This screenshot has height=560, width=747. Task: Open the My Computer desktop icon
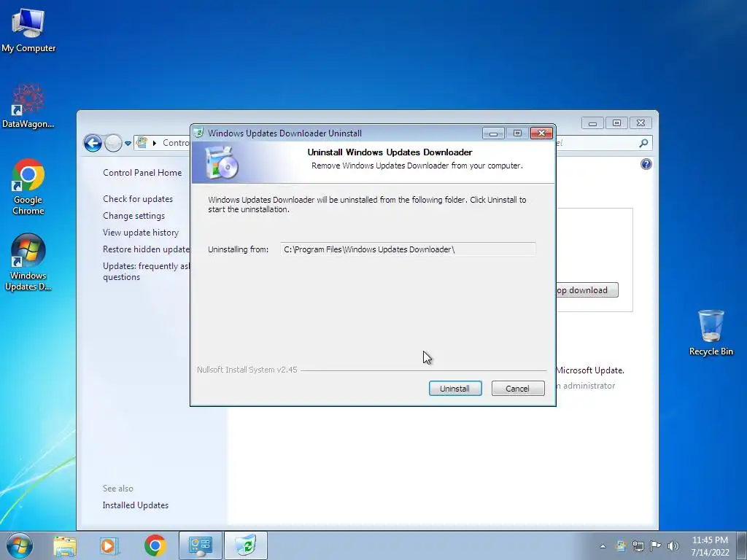(x=28, y=30)
